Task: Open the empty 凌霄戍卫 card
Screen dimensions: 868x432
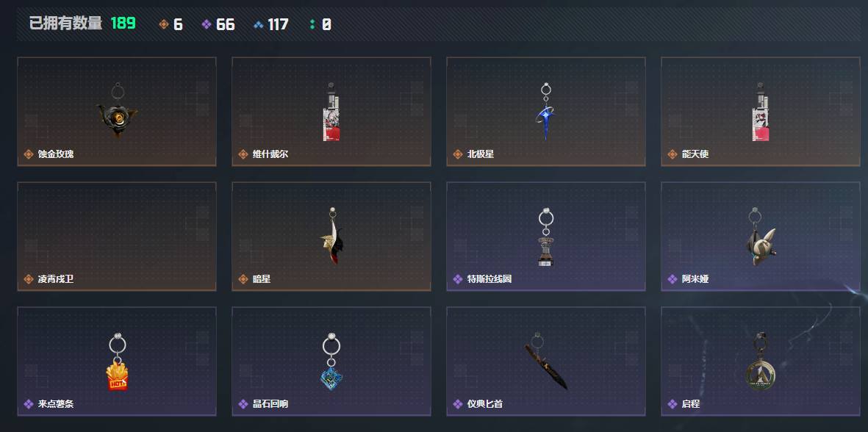Action: (117, 236)
